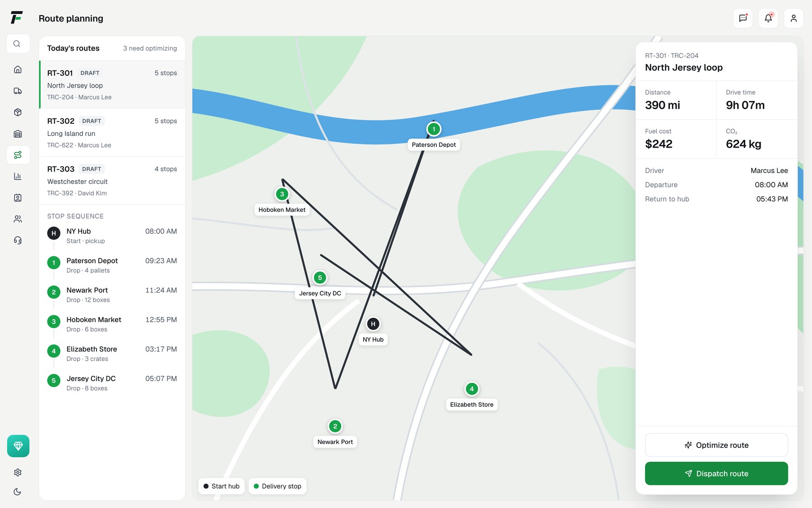Click the Elizabeth Store map label
812x508 pixels.
[472, 405]
